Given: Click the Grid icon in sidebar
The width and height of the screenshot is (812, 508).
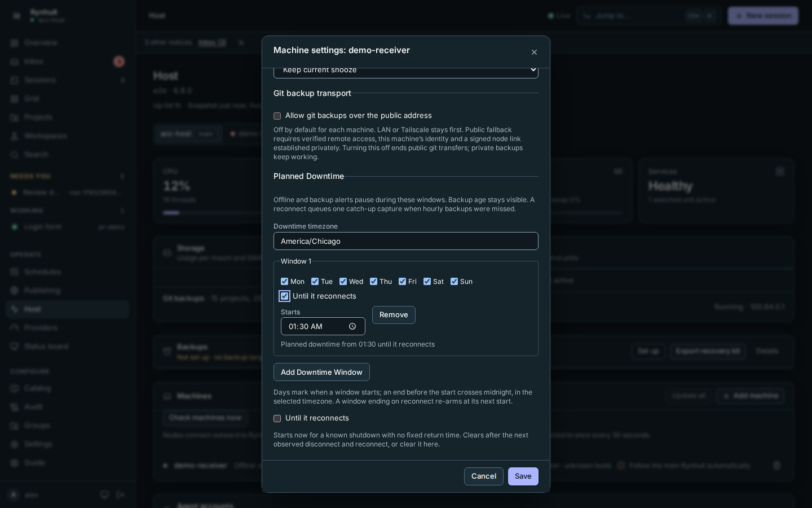Looking at the screenshot, I should click(x=15, y=99).
